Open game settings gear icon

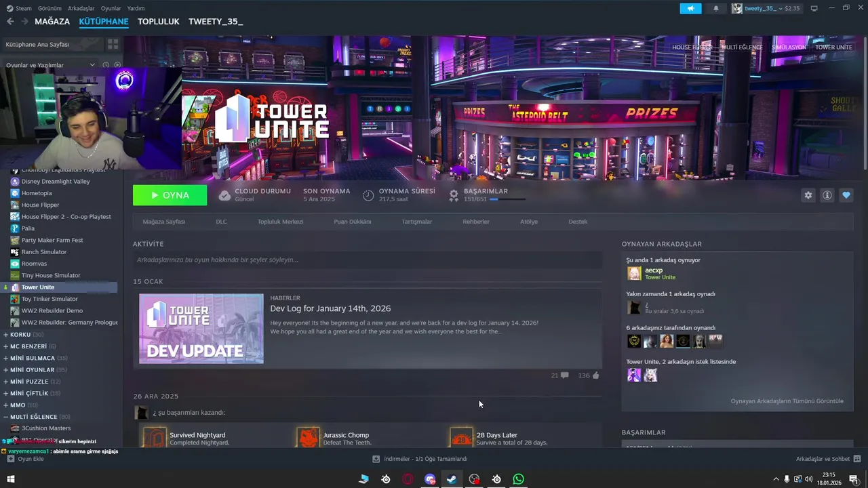[808, 195]
